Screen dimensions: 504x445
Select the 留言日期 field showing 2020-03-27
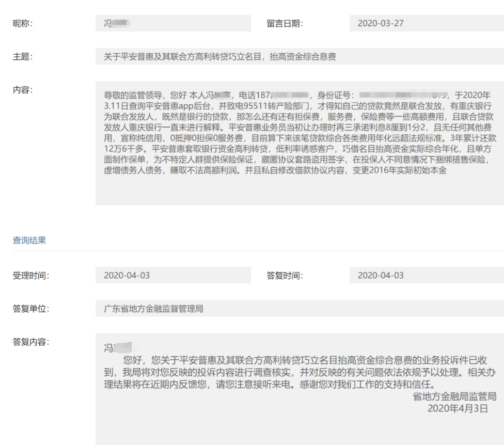click(x=426, y=23)
